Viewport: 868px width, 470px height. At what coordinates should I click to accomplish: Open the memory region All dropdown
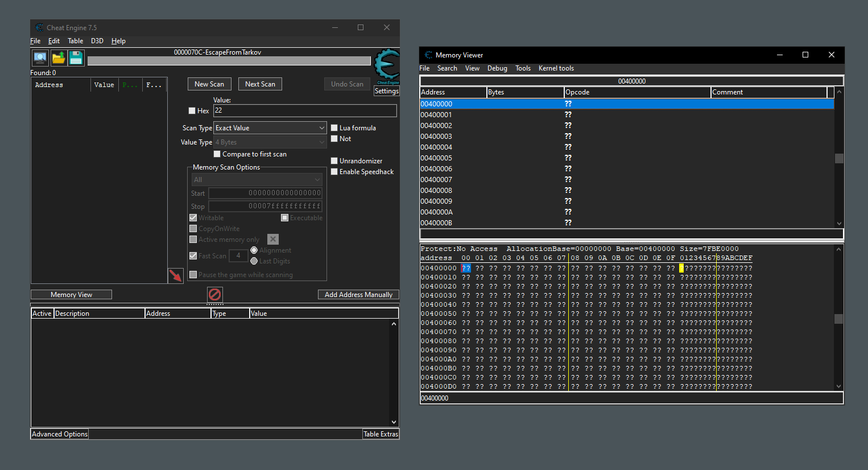(257, 180)
